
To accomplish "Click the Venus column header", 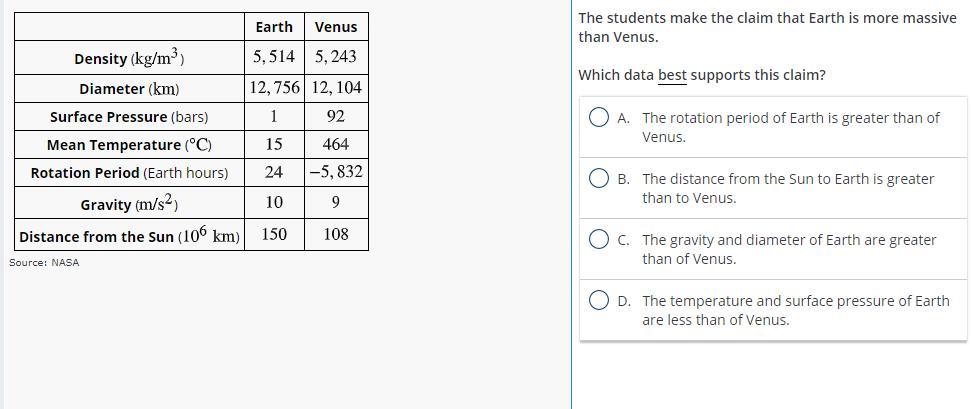I will click(336, 27).
